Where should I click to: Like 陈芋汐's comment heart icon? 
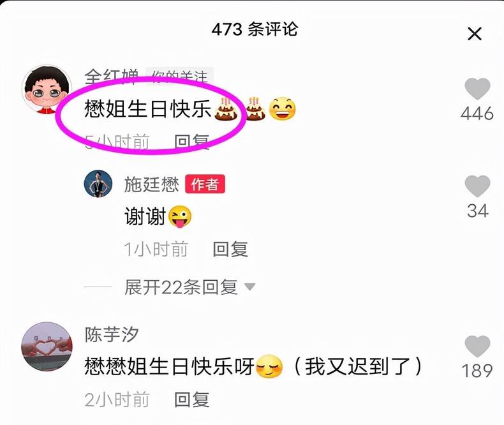pos(477,347)
